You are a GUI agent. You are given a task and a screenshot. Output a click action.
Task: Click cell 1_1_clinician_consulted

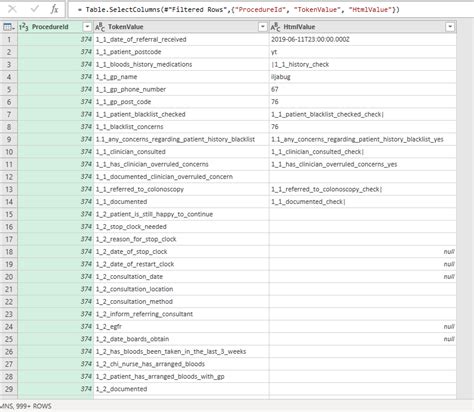click(181, 152)
